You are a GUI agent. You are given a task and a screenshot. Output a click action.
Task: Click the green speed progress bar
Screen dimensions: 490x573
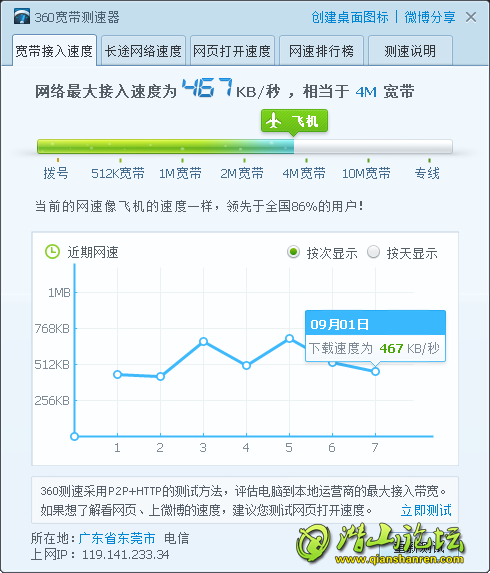point(166,146)
